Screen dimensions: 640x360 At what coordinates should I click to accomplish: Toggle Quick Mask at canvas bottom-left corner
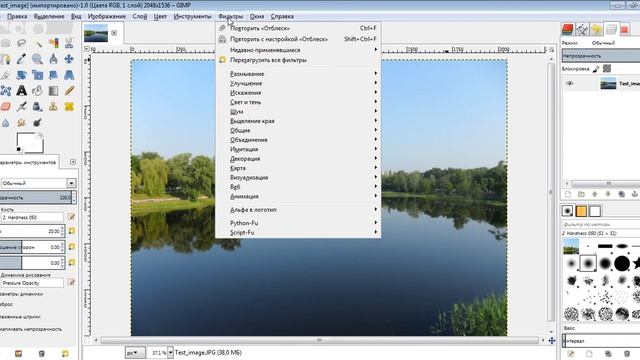[87, 340]
